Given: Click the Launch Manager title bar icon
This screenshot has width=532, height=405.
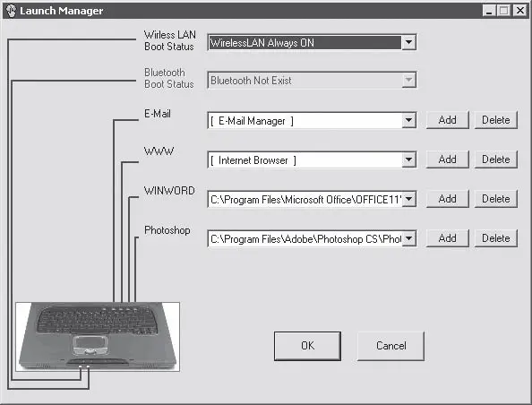Looking at the screenshot, I should point(12,11).
